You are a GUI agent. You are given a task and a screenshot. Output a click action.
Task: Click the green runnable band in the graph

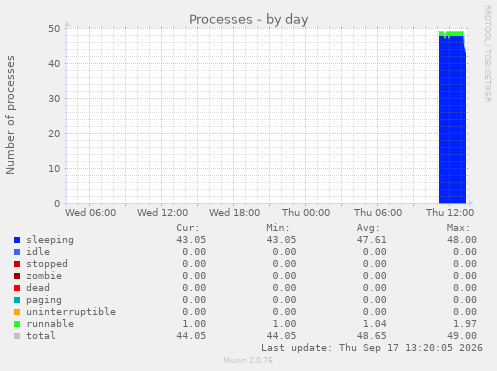click(x=451, y=34)
